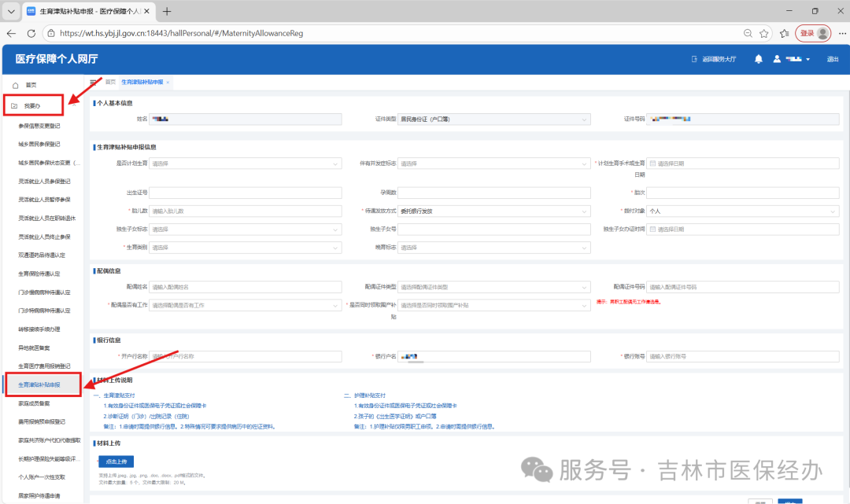Viewport: 850px width, 504px height.
Task: Switch to the 首页 page tab
Action: click(x=111, y=83)
